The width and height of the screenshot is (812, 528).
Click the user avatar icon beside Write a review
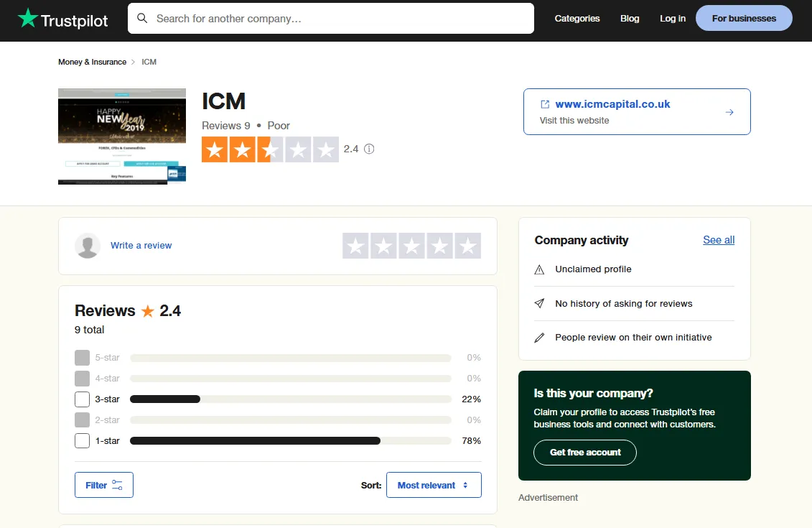coord(88,246)
